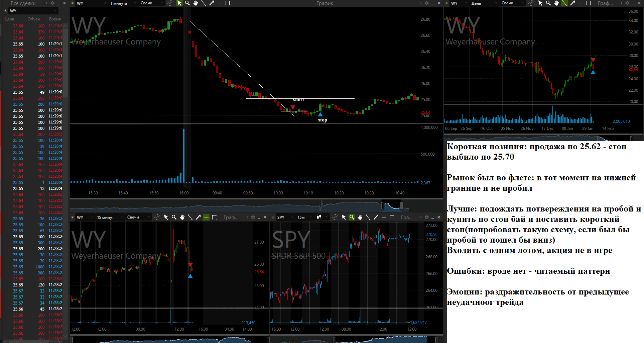Open the candle chart type dropdown on the SPY chart
The width and height of the screenshot is (644, 343).
322,217
